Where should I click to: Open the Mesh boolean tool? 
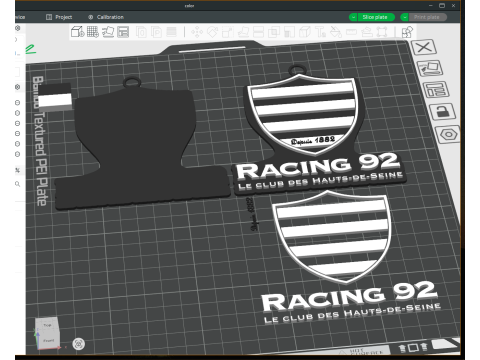(274, 32)
